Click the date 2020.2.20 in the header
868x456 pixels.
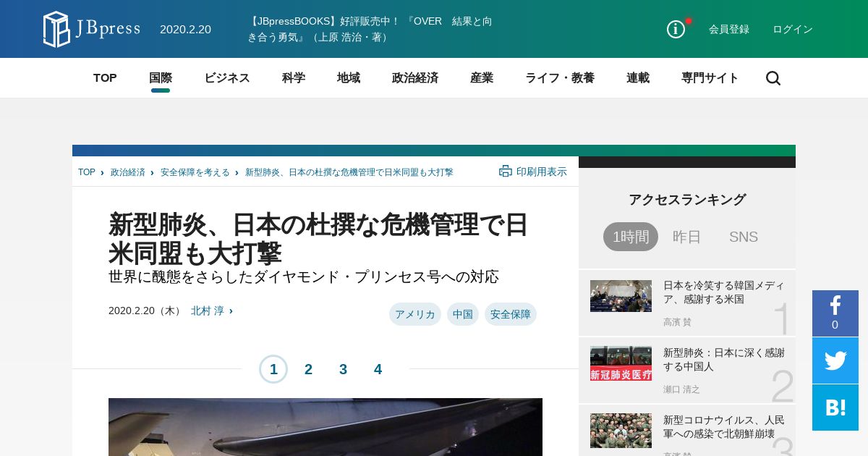(x=185, y=30)
